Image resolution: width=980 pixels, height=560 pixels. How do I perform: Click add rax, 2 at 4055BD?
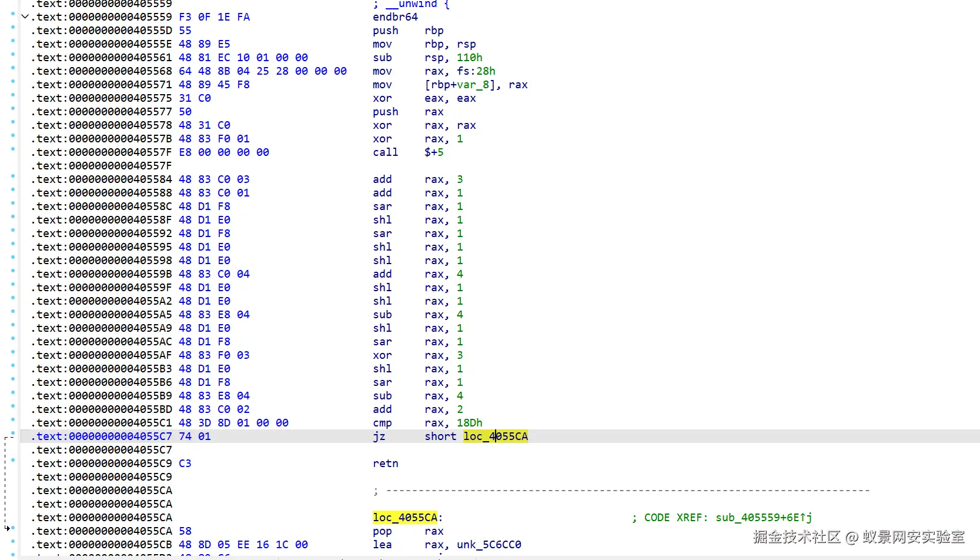point(418,409)
